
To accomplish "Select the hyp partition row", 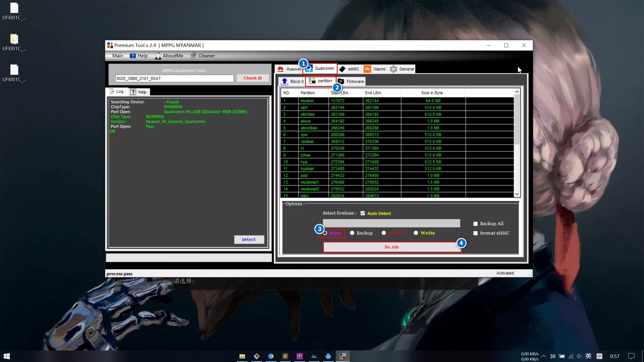I will tap(397, 162).
